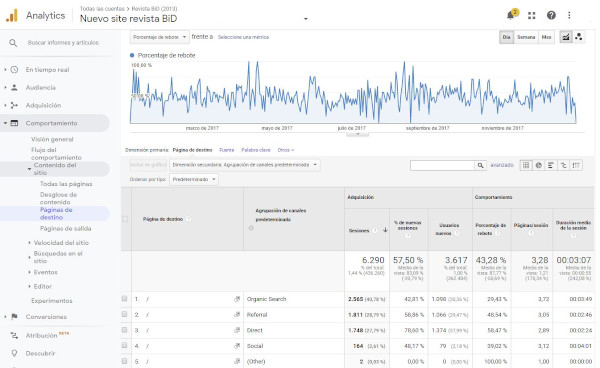
Task: Open the Otros dimension dropdown
Action: [286, 150]
